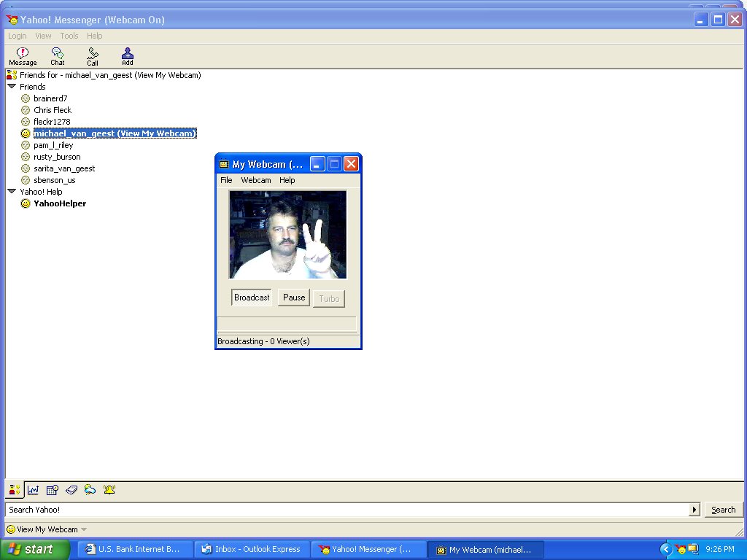Click the Yahoo Messenger system tray icon
Image resolution: width=747 pixels, height=560 pixels.
click(681, 549)
